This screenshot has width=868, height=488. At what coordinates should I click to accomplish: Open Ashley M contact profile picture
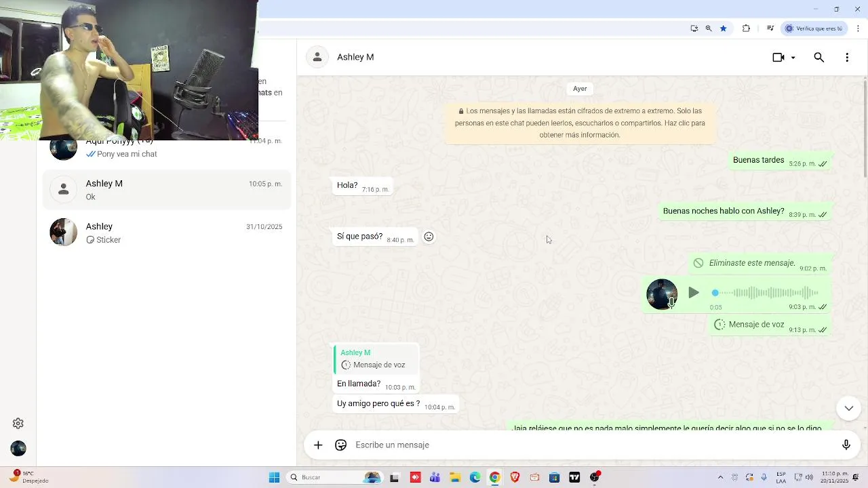(317, 57)
